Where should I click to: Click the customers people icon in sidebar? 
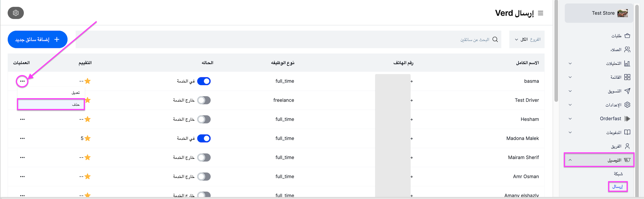tap(627, 49)
